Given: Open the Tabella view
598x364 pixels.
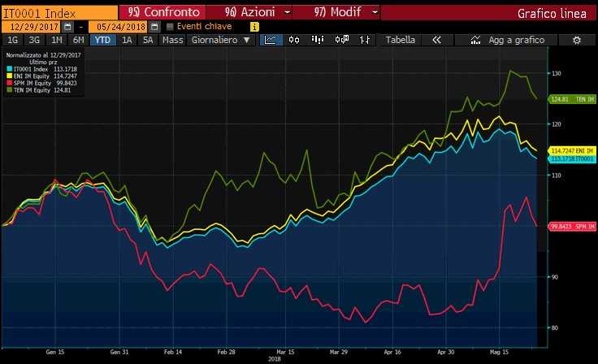Looking at the screenshot, I should 400,40.
